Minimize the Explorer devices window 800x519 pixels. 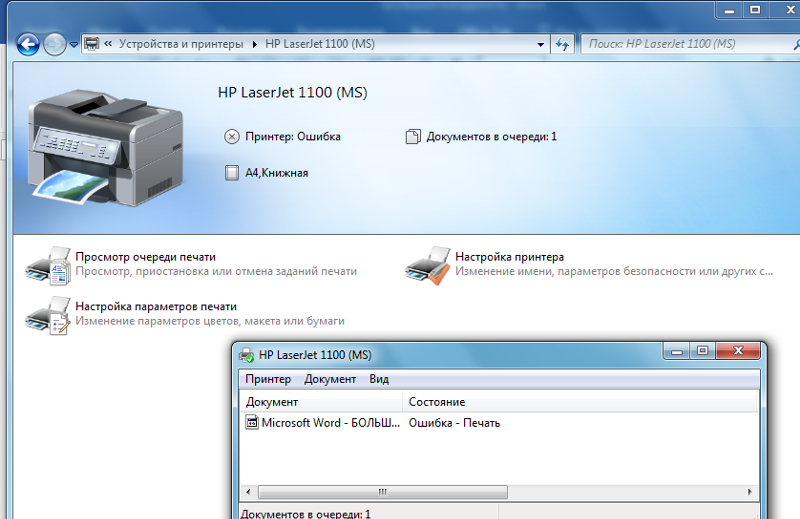coord(730,10)
